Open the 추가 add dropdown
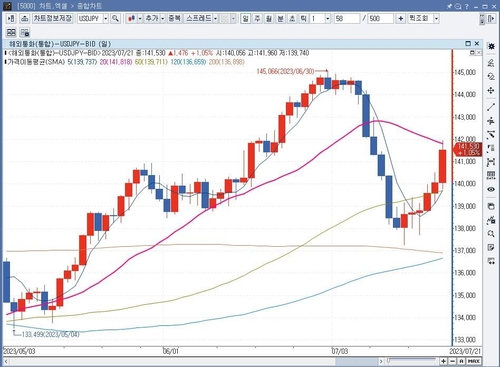The image size is (500, 367). pyautogui.click(x=163, y=18)
